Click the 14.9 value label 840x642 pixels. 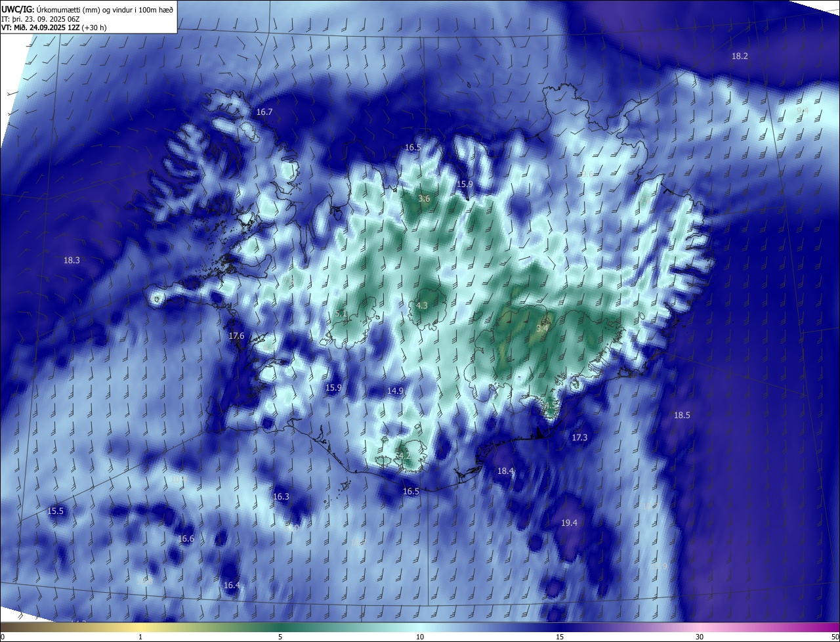pos(395,391)
